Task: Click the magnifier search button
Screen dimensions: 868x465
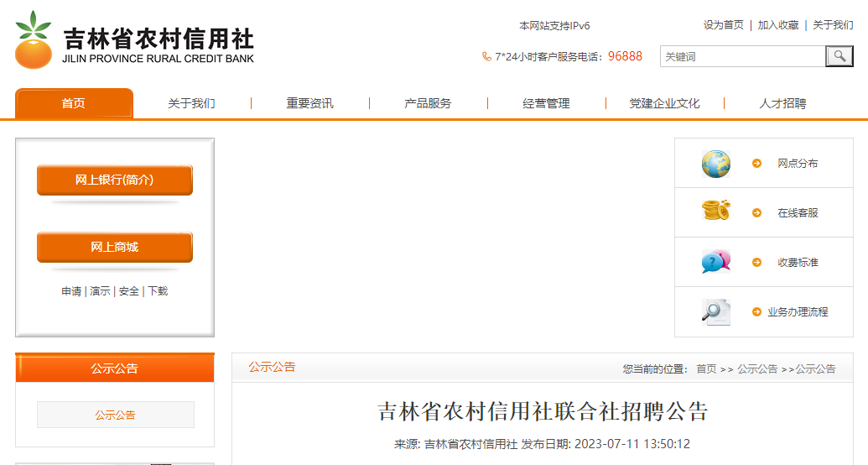Action: pos(839,56)
